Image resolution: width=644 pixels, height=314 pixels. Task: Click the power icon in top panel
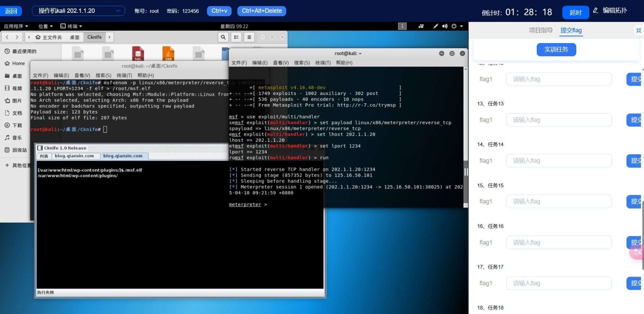coord(454,26)
